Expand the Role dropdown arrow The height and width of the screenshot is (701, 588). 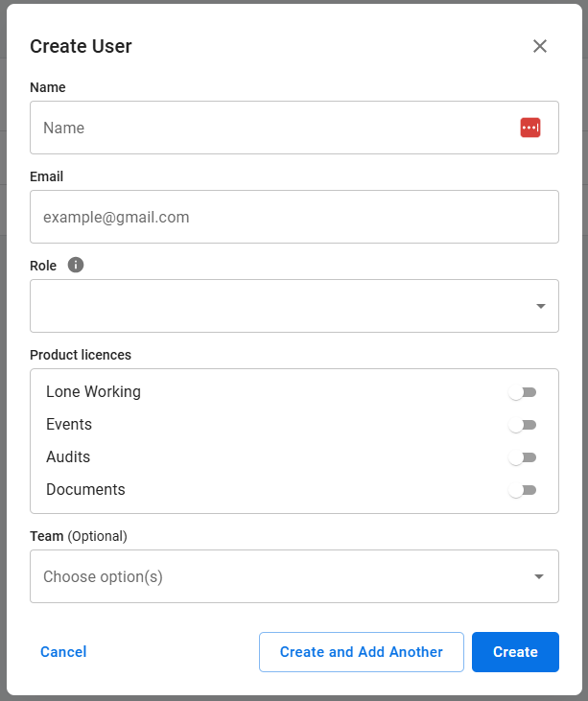click(540, 306)
